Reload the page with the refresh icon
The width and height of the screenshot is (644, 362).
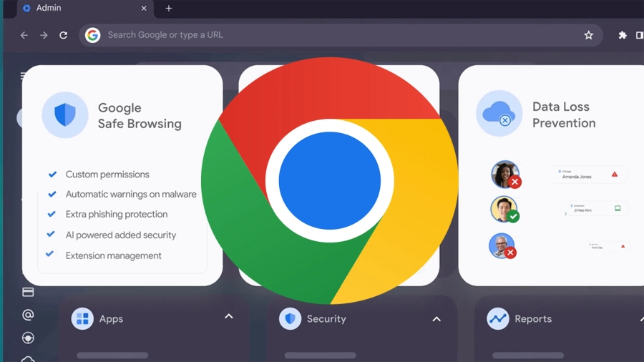pos(63,35)
